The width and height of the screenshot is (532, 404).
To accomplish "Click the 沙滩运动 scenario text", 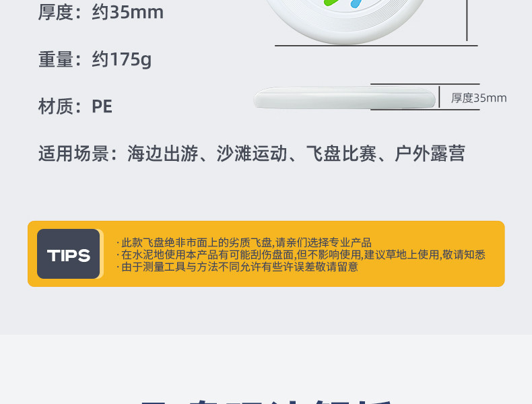I will pos(252,154).
